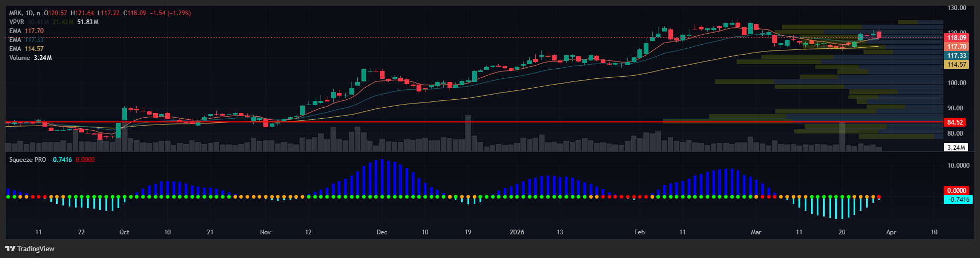Image resolution: width=980 pixels, height=258 pixels.
Task: Click the 80.00 price axis label
Action: point(955,133)
